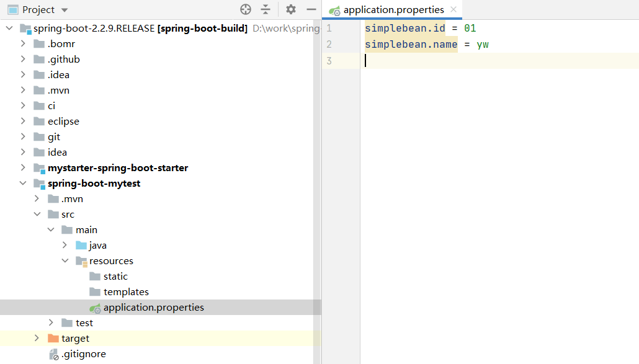Open Project panel settings gear
The width and height of the screenshot is (639, 364).
pyautogui.click(x=291, y=9)
